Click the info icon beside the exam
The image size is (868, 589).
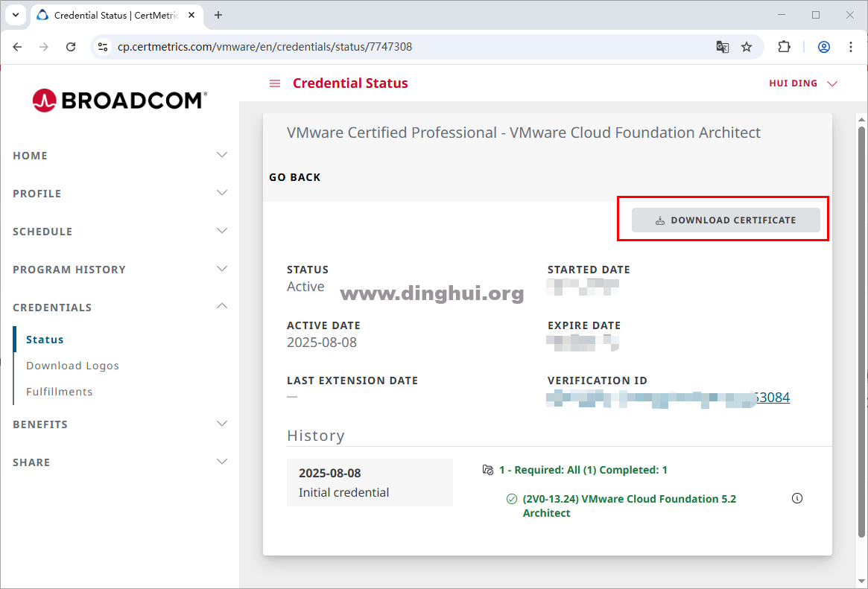(797, 498)
